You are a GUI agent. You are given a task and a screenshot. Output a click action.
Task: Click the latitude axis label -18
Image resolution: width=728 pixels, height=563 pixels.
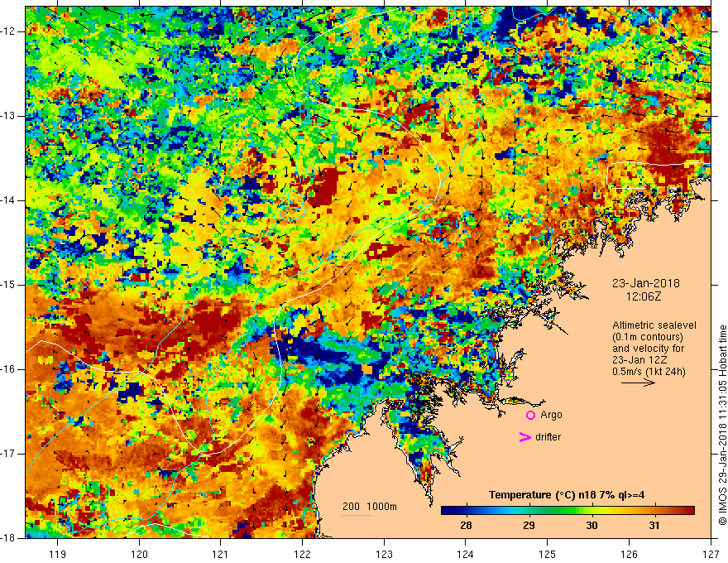(x=8, y=538)
